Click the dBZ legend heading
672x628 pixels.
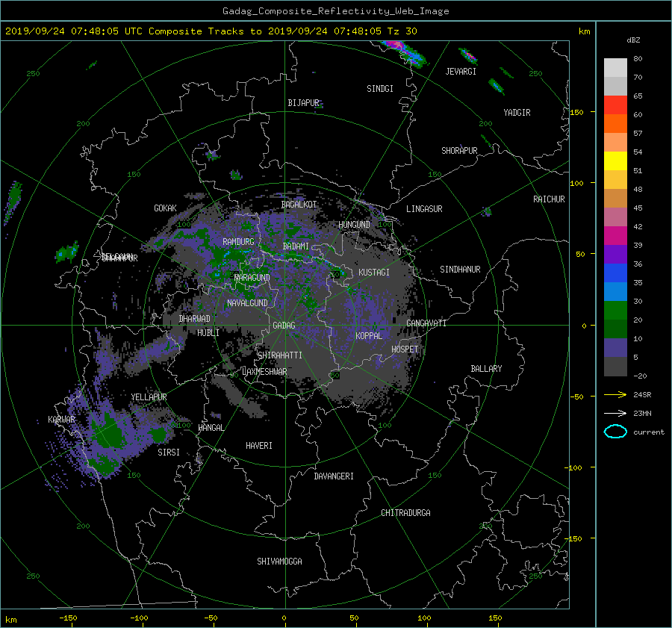[633, 40]
